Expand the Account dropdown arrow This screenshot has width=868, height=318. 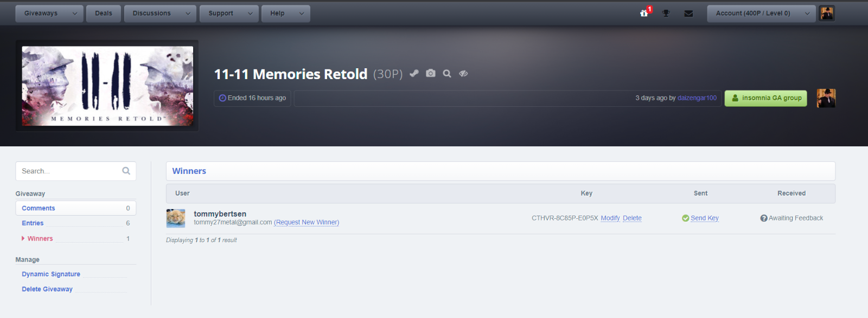807,14
